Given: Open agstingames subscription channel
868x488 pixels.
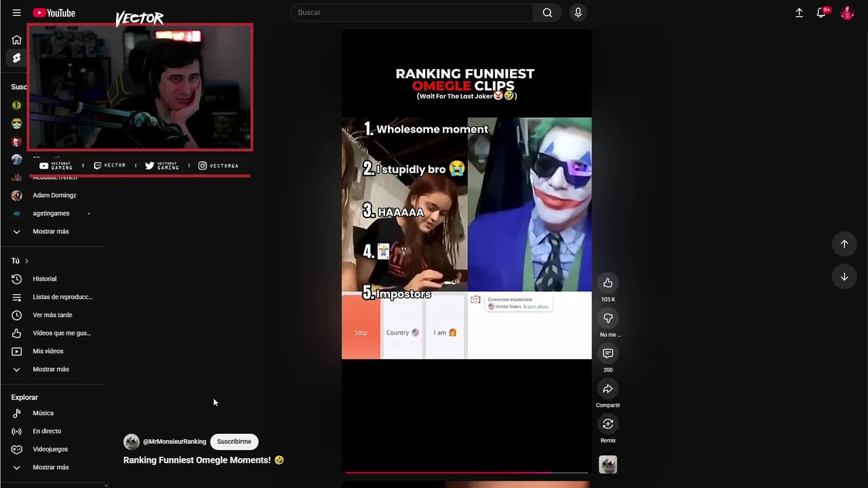Looking at the screenshot, I should pyautogui.click(x=52, y=213).
